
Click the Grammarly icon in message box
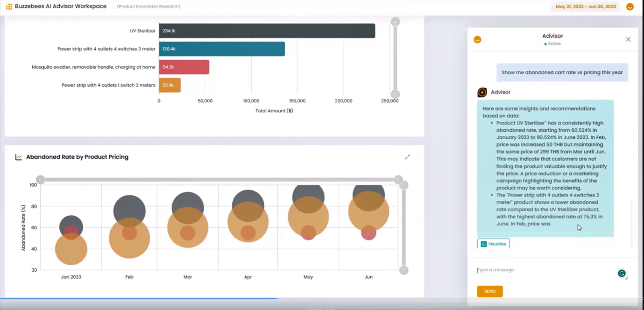[622, 274]
